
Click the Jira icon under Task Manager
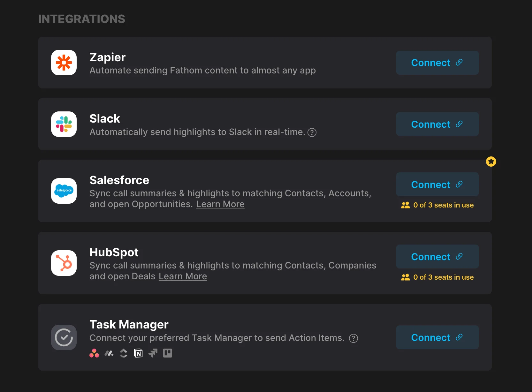pyautogui.click(x=153, y=353)
